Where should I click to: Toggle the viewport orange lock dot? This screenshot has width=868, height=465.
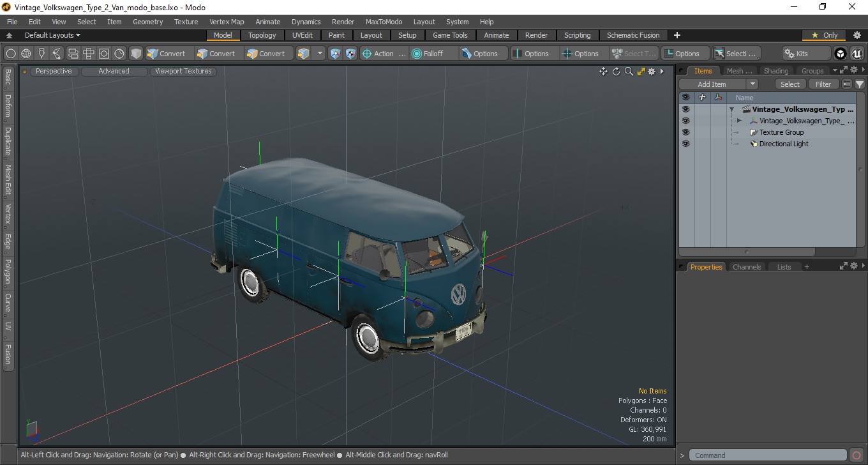click(25, 72)
